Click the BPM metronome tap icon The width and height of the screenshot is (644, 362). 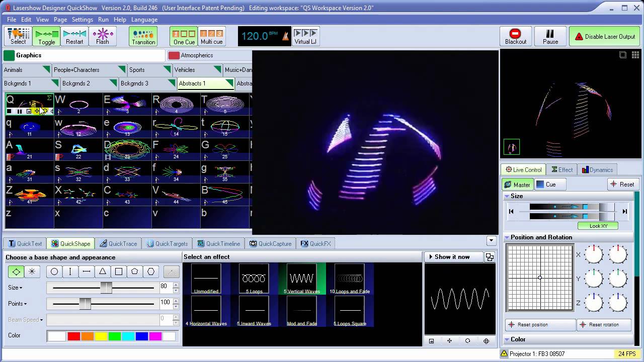285,36
